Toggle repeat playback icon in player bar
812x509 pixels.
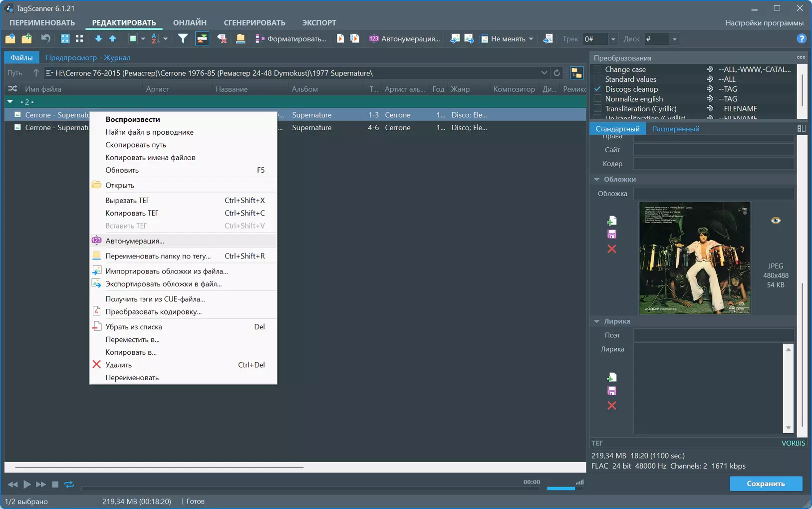[x=69, y=484]
